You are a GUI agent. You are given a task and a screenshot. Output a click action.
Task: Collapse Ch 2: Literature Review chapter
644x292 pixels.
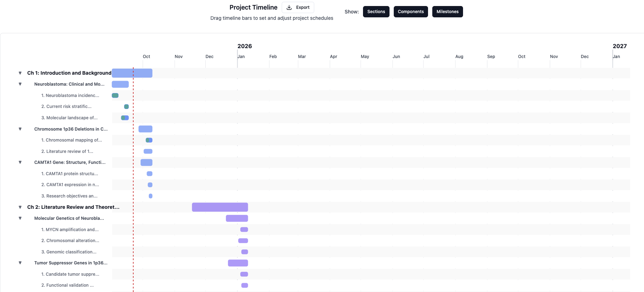pos(20,207)
